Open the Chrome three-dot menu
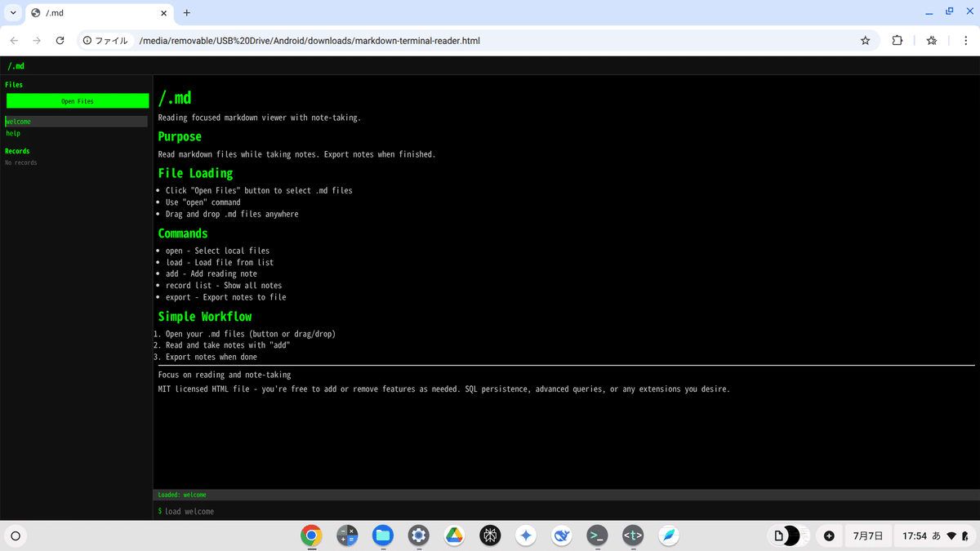980x551 pixels. [x=967, y=39]
